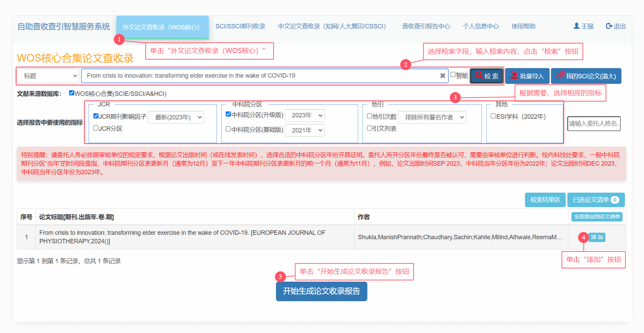This screenshot has height=333, width=644.
Task: Toggle the 智能 smart search checkbox
Action: click(x=453, y=75)
